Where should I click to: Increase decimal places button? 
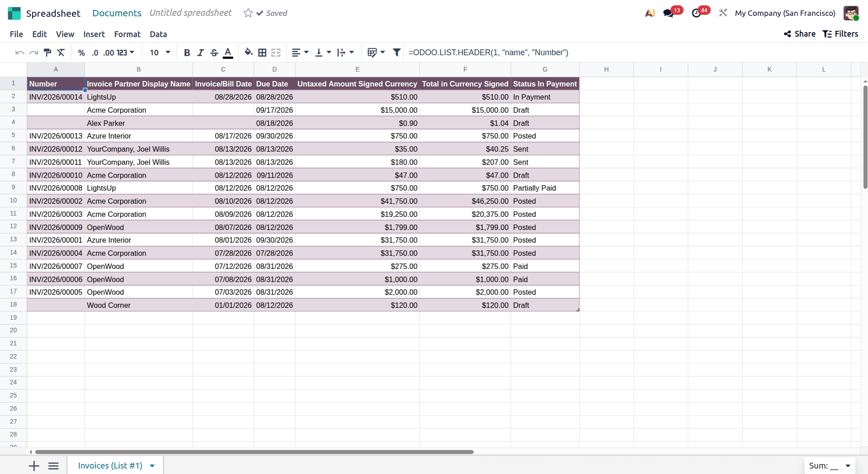tap(109, 53)
